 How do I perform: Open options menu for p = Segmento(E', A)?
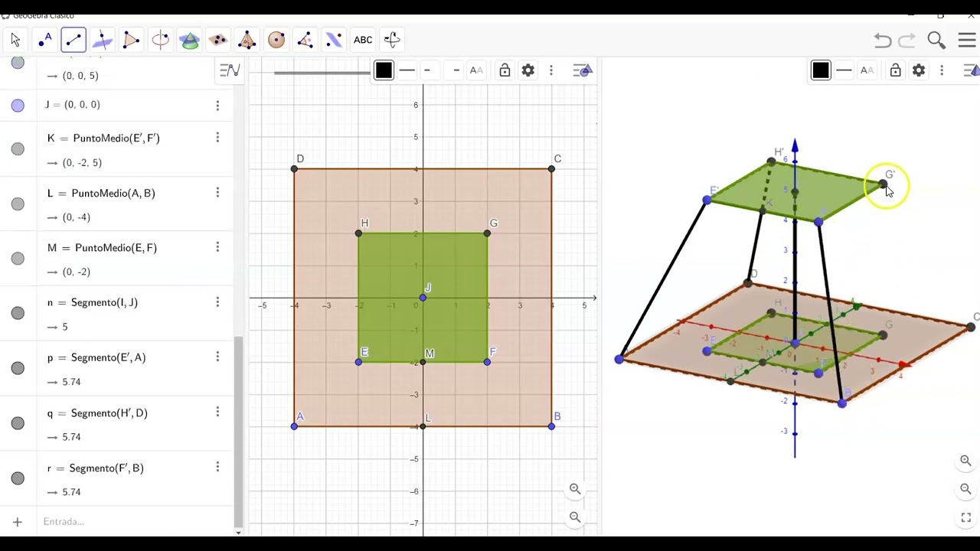tap(217, 357)
